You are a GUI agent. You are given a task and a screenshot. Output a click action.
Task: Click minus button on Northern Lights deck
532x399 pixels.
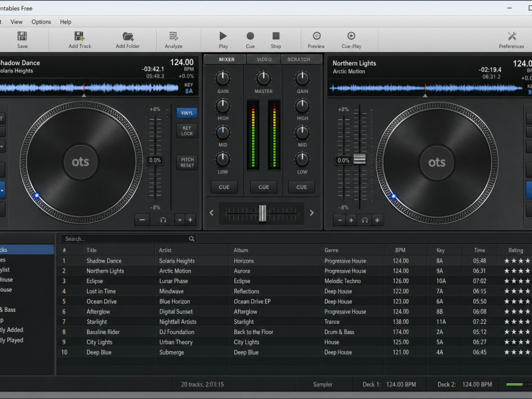(x=340, y=221)
